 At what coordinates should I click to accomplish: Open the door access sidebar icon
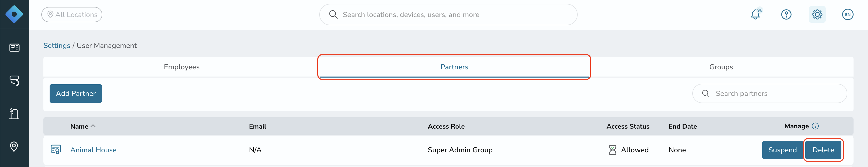click(x=14, y=114)
